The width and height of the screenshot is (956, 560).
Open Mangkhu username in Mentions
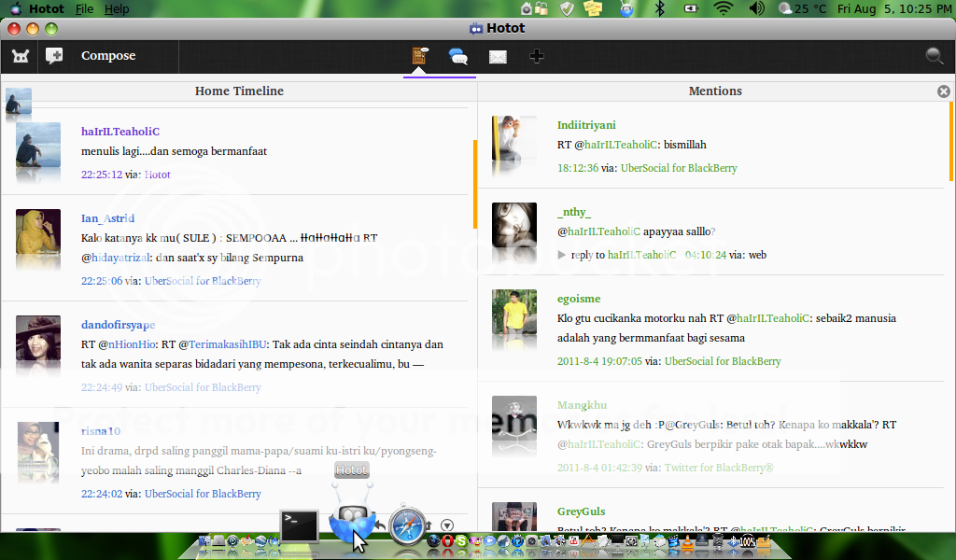(582, 405)
